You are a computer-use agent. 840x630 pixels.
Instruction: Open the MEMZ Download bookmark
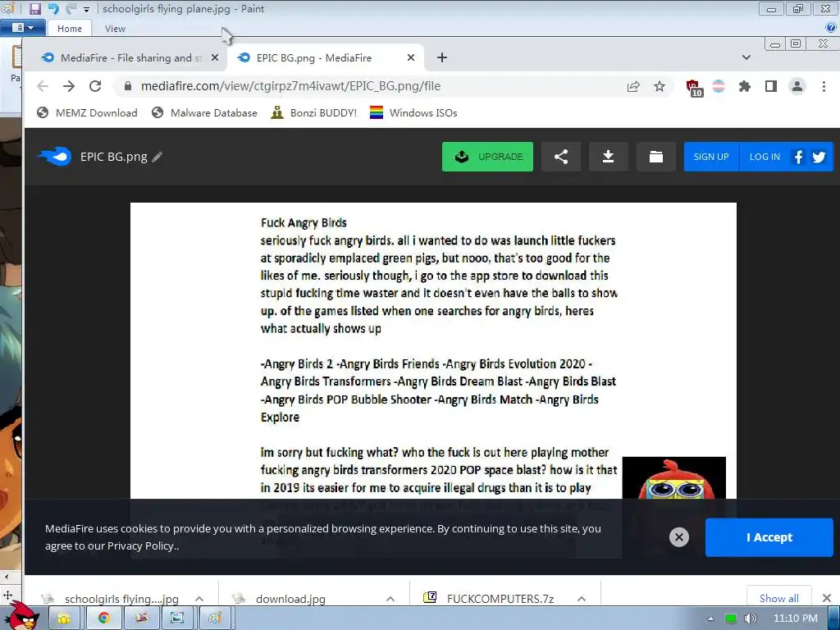point(87,113)
